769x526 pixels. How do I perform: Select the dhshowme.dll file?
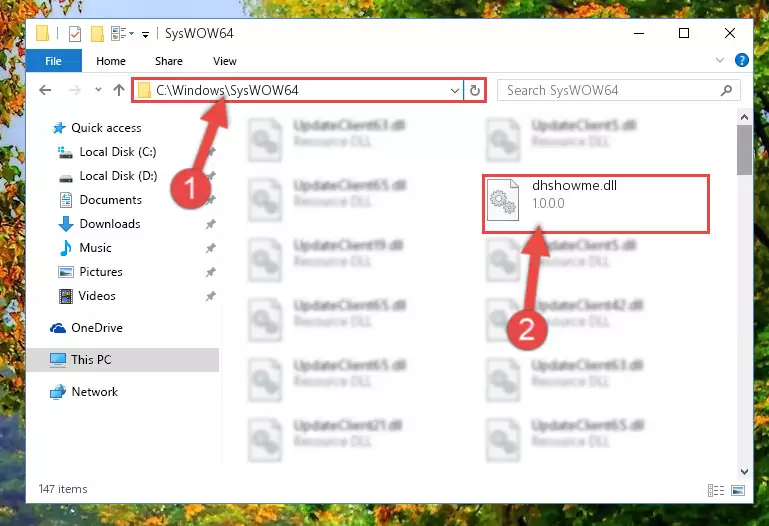595,203
